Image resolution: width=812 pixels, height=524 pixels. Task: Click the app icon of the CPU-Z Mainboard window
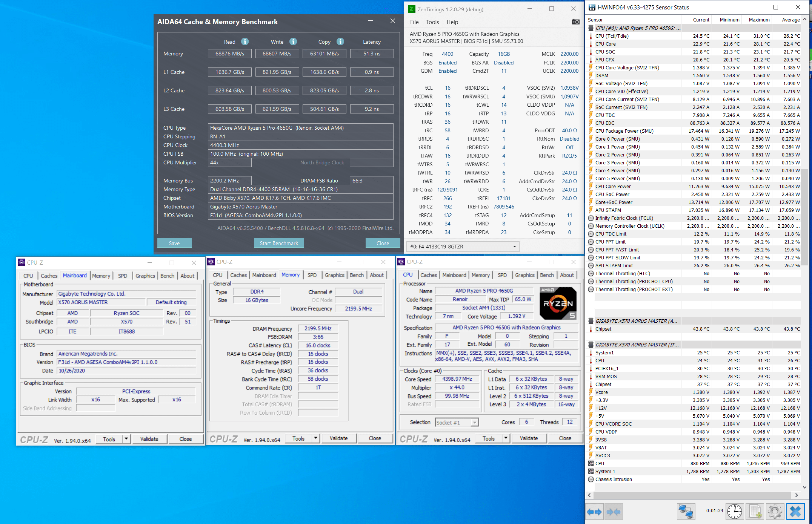click(x=22, y=262)
